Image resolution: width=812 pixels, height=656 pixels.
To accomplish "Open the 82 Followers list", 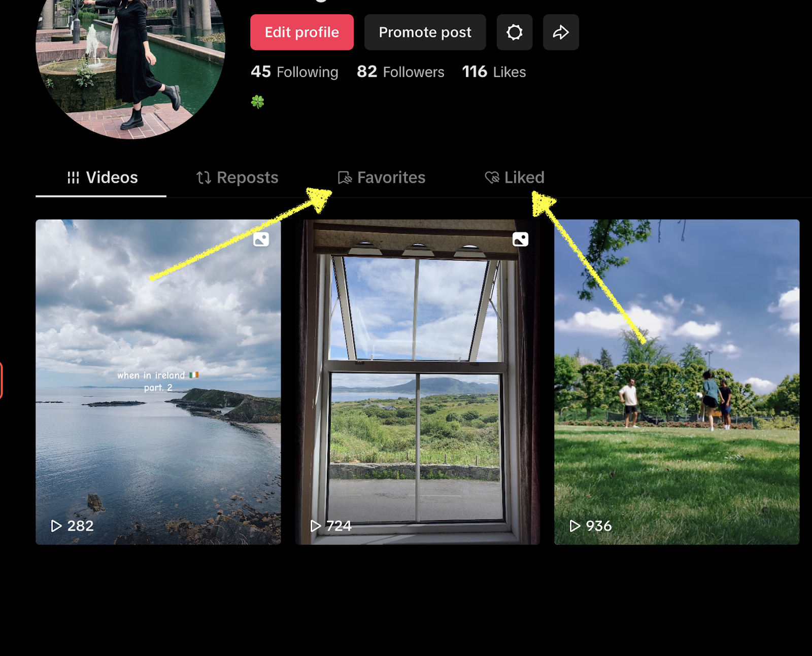I will click(400, 72).
